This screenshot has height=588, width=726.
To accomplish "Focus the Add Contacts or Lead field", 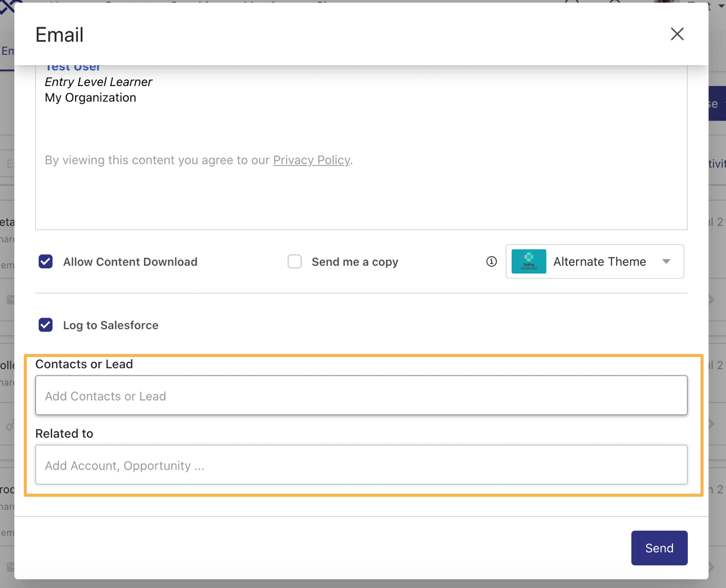I will 361,395.
